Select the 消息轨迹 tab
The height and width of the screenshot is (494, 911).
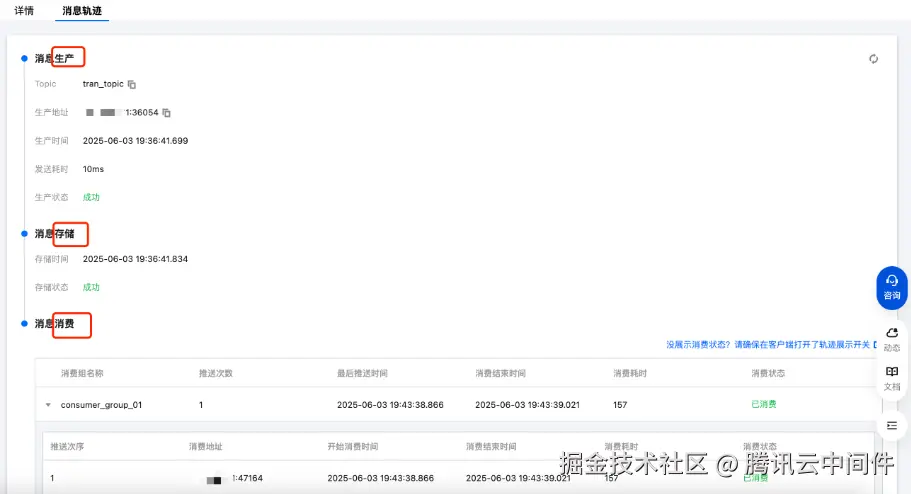pos(82,10)
